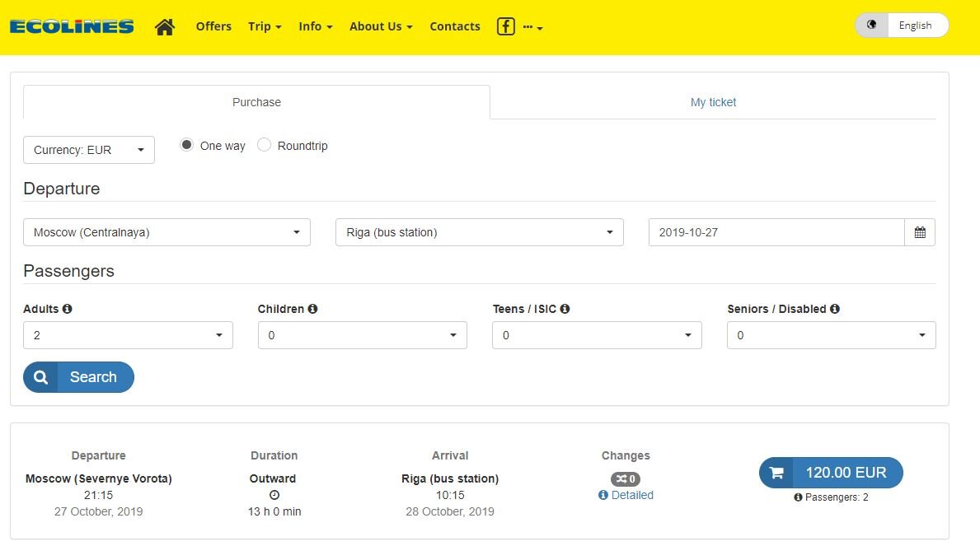
Task: Open the Offers page
Action: [x=213, y=26]
